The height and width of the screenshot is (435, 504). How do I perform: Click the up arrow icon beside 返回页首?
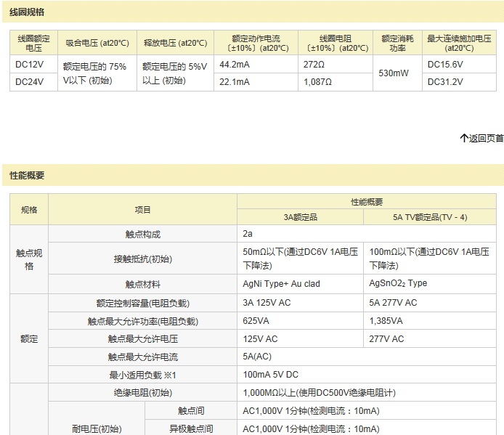tap(463, 138)
